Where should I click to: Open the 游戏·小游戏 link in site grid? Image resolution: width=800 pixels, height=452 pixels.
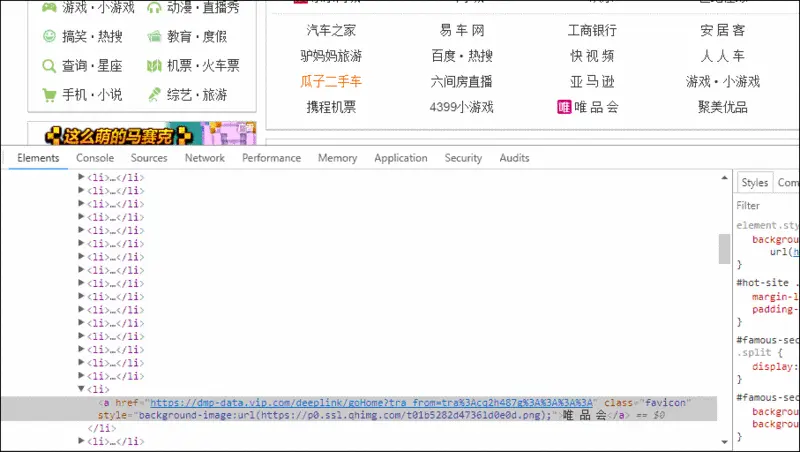[x=722, y=82]
